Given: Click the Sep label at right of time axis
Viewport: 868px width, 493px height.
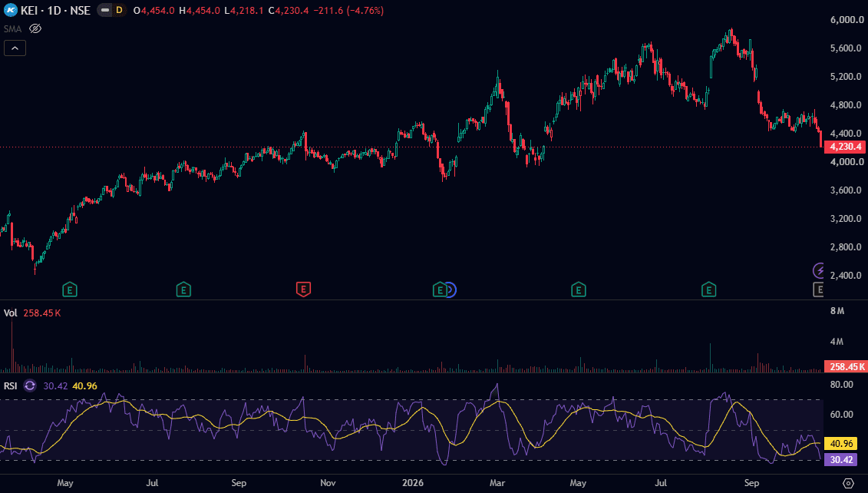Looking at the screenshot, I should 752,483.
